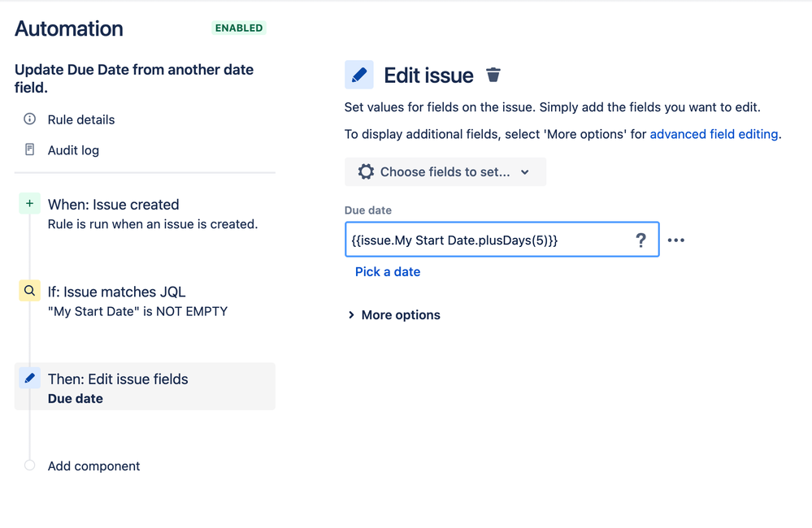This screenshot has width=812, height=528.
Task: Follow the advanced field editing link
Action: [714, 134]
